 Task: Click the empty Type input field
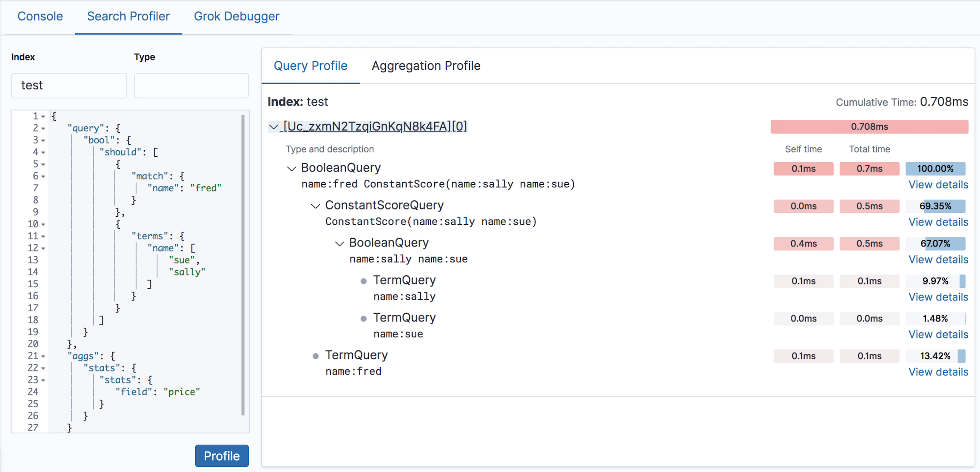point(191,85)
